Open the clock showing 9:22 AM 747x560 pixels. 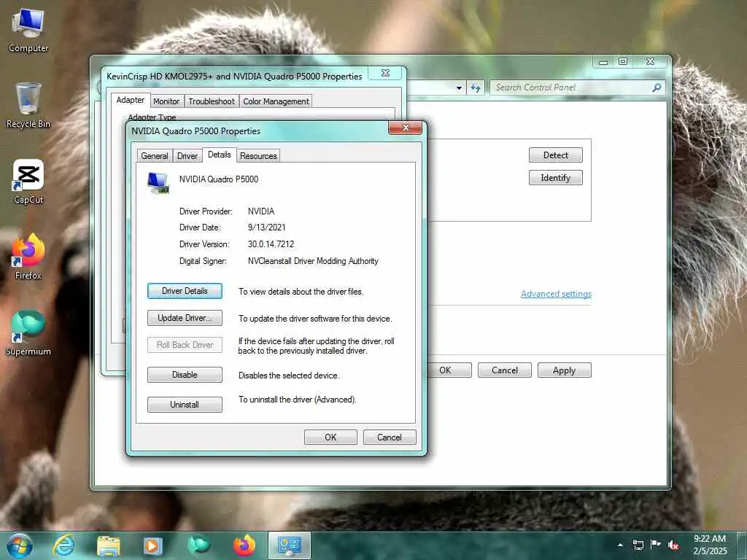[x=710, y=545]
